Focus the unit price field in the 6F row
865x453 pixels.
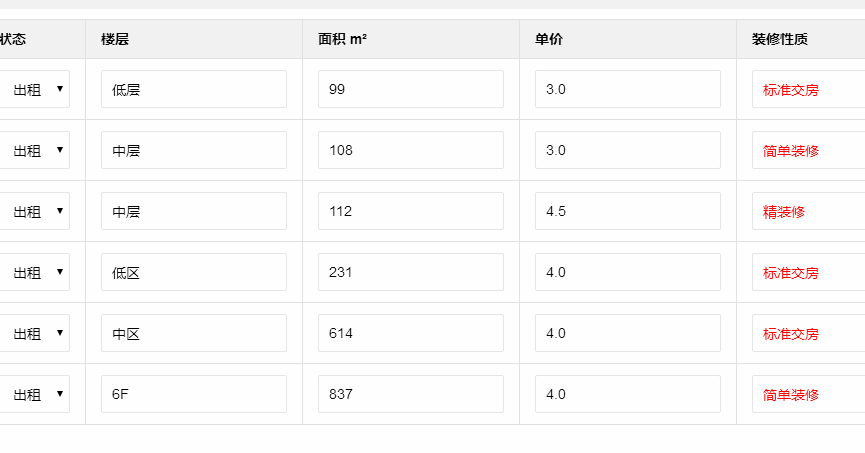[x=627, y=394]
